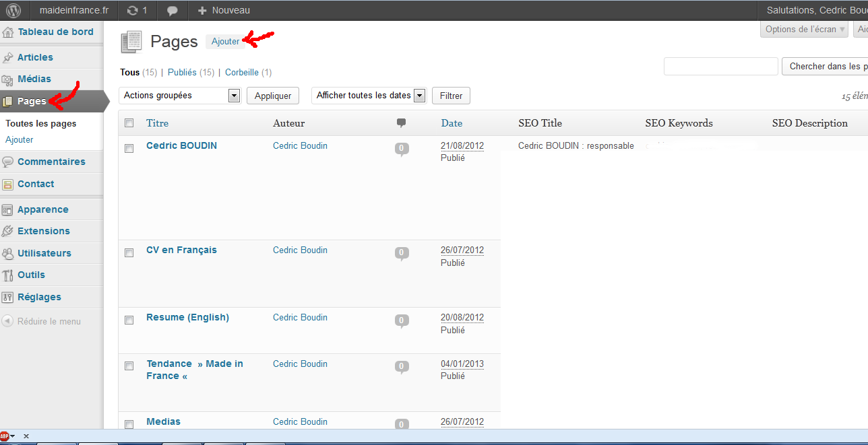The height and width of the screenshot is (445, 868).
Task: Click the Chercher dans les pages button
Action: [825, 66]
